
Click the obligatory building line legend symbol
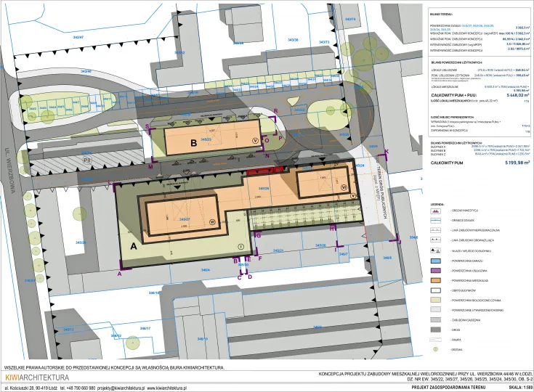coord(434,239)
